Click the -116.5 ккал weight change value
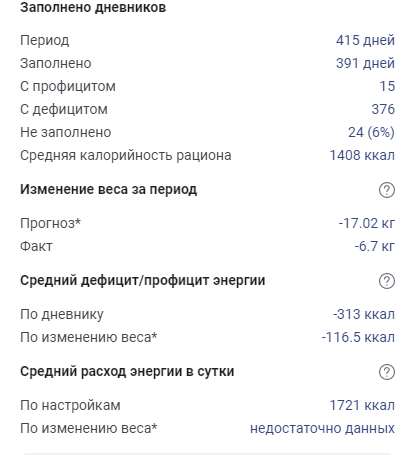This screenshot has width=413, height=455. pyautogui.click(x=358, y=337)
